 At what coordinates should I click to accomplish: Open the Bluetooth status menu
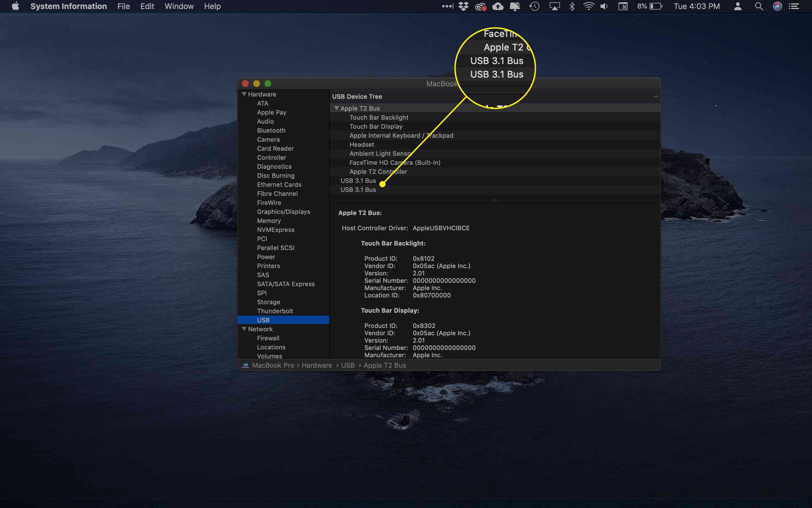point(572,6)
